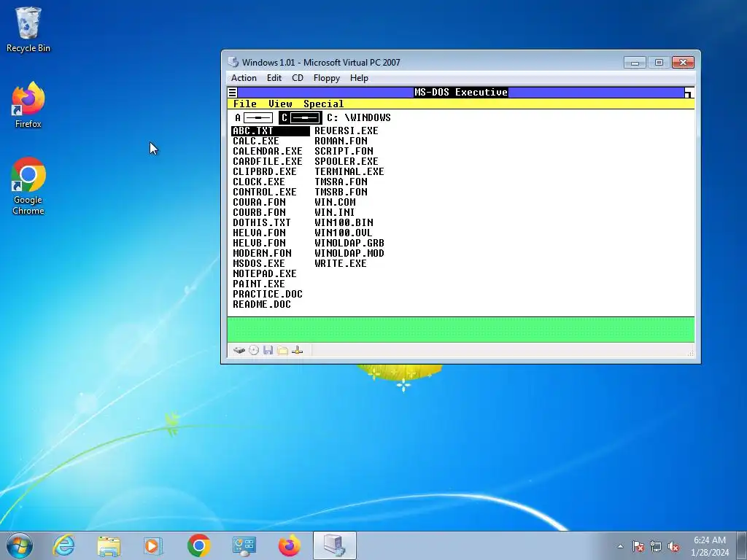The width and height of the screenshot is (747, 560).
Task: Click the Virtual PC resize grip corner
Action: coord(690,353)
